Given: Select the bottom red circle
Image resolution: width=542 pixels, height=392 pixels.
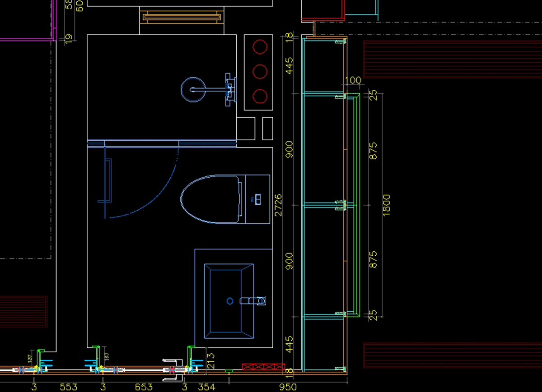Looking at the screenshot, I should (260, 96).
